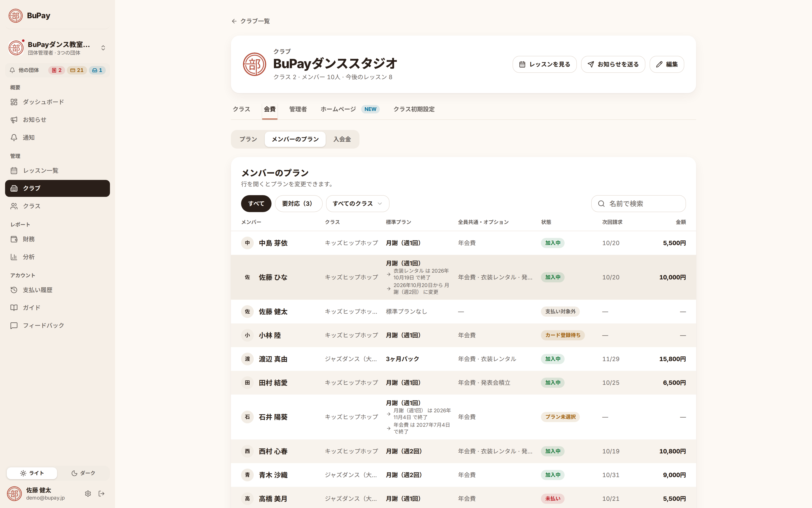Open the red unpaid count badge showing 2
This screenshot has width=812, height=508.
(x=57, y=70)
